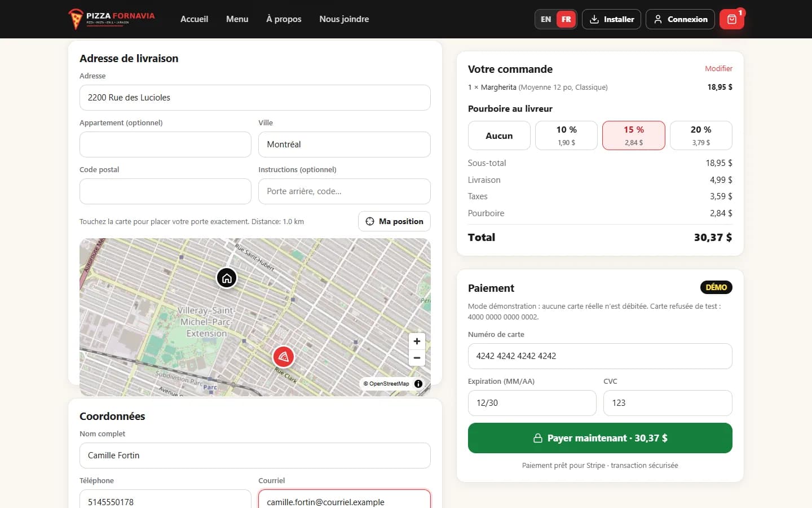Click the Stripe secure transaction note

coord(600,466)
